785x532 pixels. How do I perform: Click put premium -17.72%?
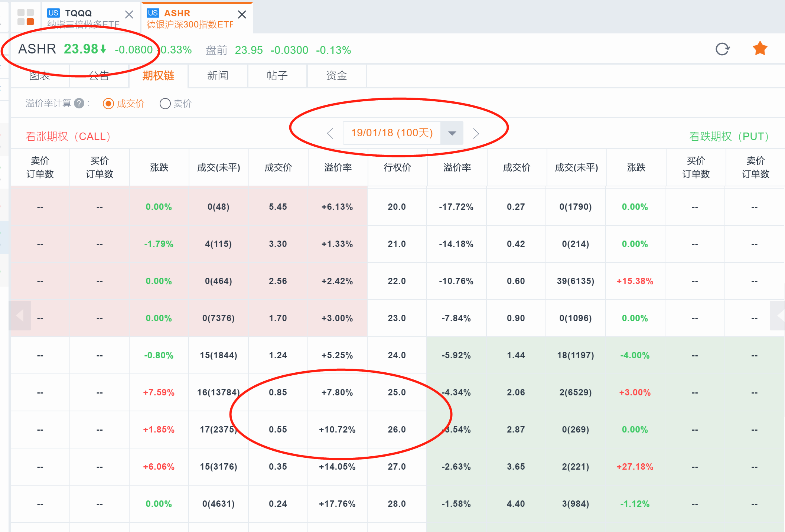(456, 207)
